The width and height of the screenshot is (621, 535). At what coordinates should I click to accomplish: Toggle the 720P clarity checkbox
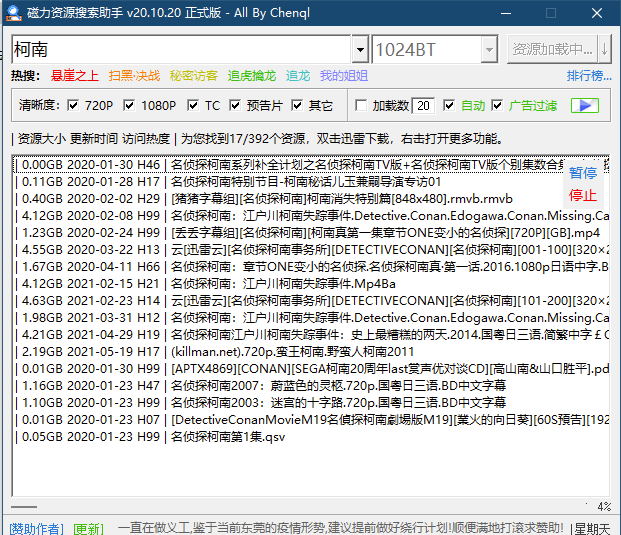[73, 105]
